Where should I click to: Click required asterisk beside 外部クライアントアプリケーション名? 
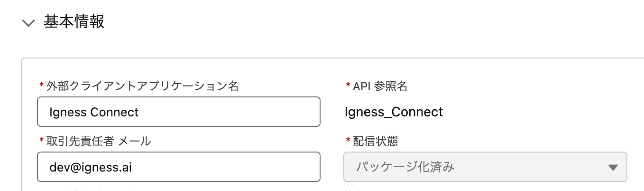(42, 86)
